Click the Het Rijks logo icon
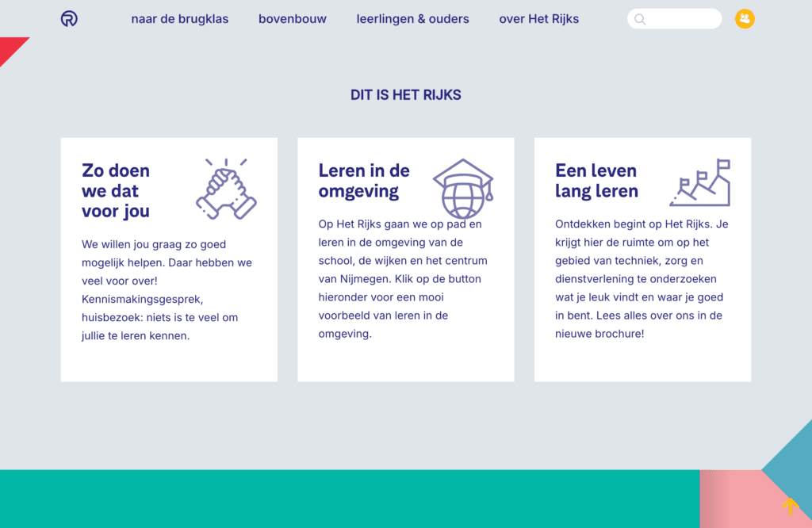Viewport: 812px width, 528px height. click(69, 18)
